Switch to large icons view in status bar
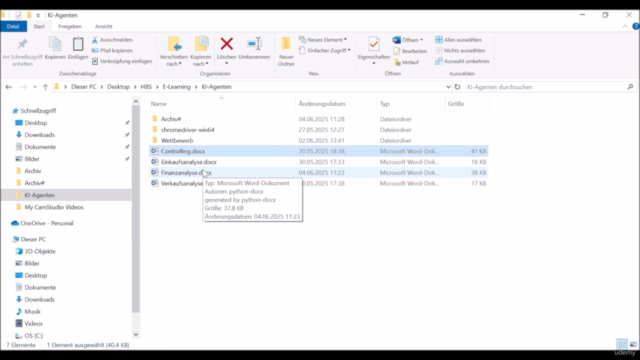 (633, 344)
